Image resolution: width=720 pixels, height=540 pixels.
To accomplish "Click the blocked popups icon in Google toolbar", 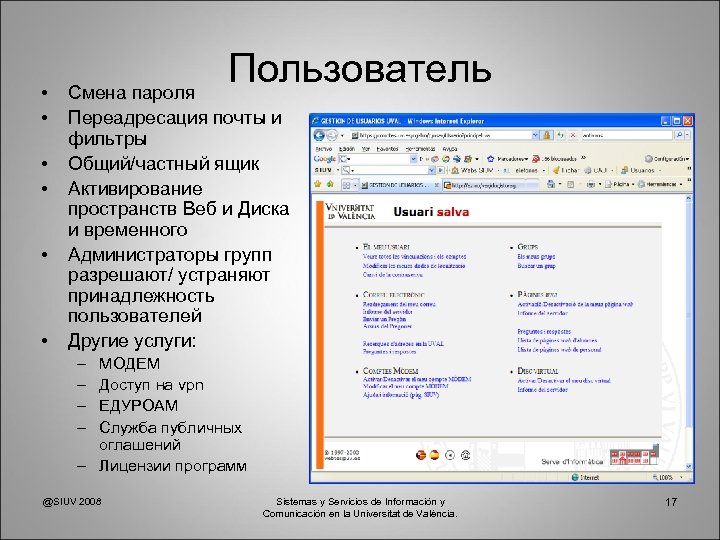I will pos(535,159).
